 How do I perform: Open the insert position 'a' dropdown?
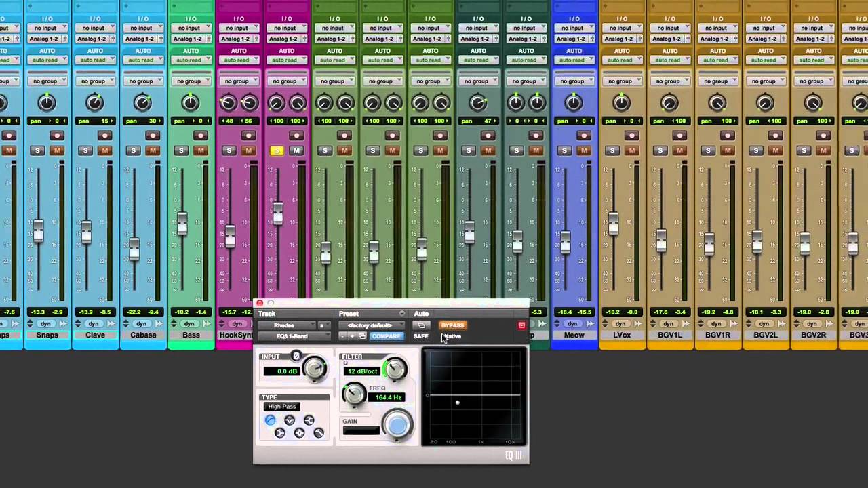click(324, 325)
